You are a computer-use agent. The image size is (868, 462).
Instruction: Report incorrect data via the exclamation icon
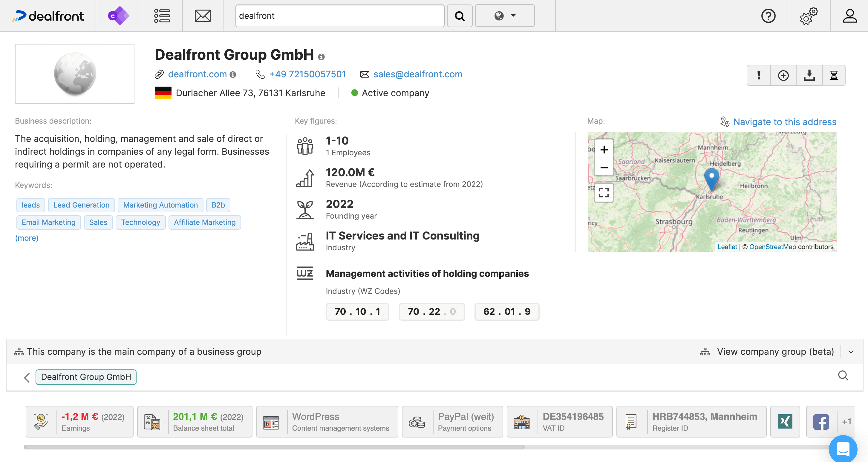point(758,75)
